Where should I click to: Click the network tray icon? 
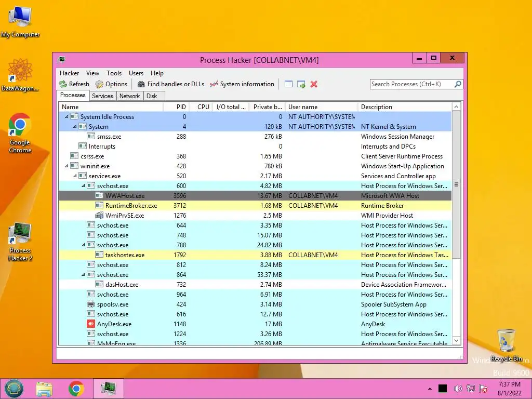(471, 389)
